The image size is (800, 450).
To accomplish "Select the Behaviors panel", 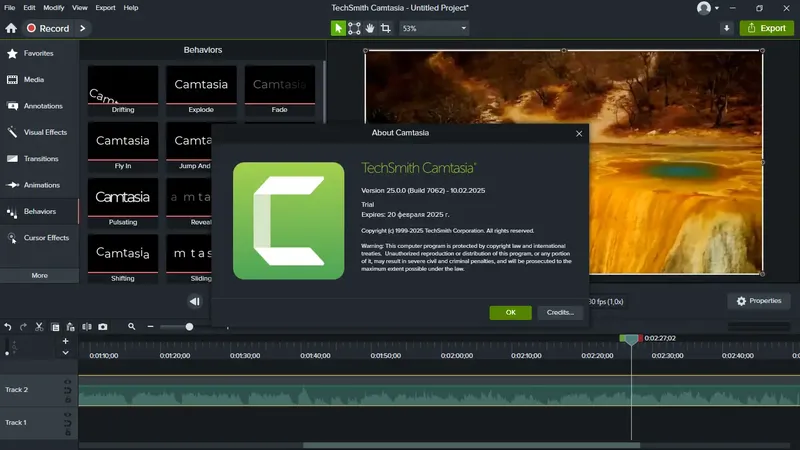I will point(39,211).
